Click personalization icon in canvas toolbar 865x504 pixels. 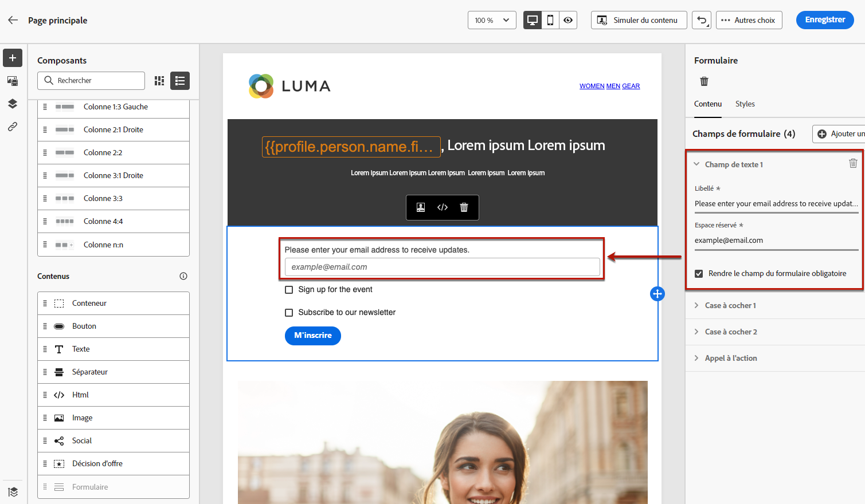421,207
